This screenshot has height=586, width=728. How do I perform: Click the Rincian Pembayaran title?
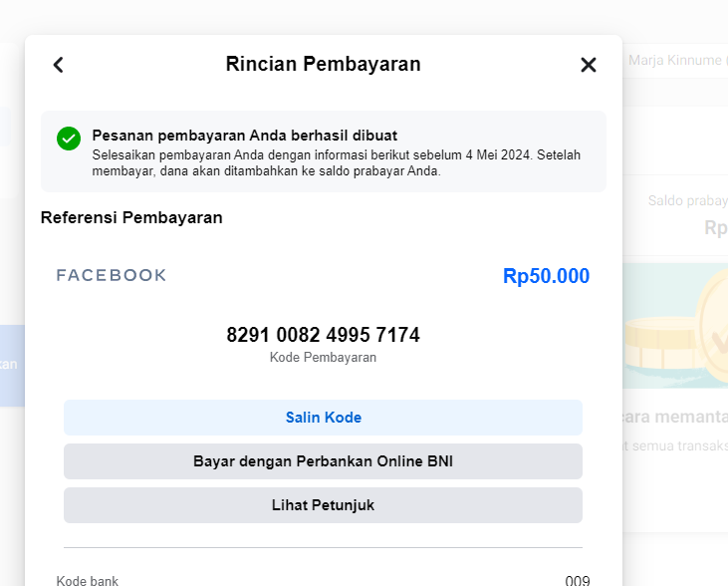323,65
